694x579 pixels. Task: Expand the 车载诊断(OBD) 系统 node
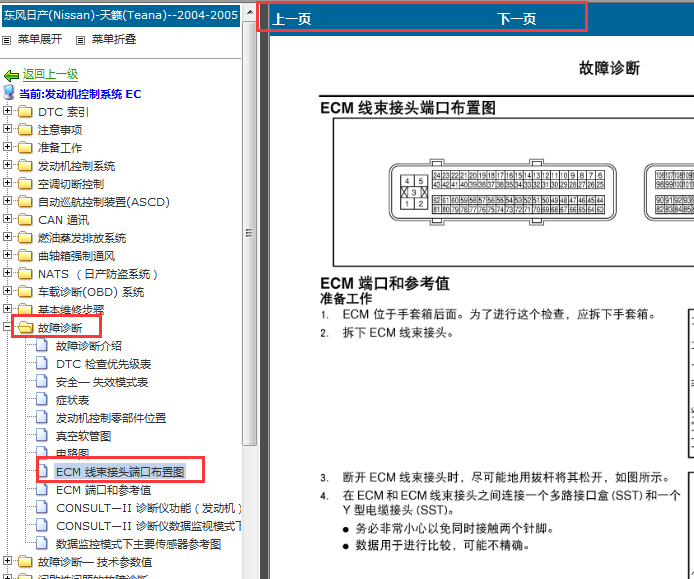click(x=7, y=291)
